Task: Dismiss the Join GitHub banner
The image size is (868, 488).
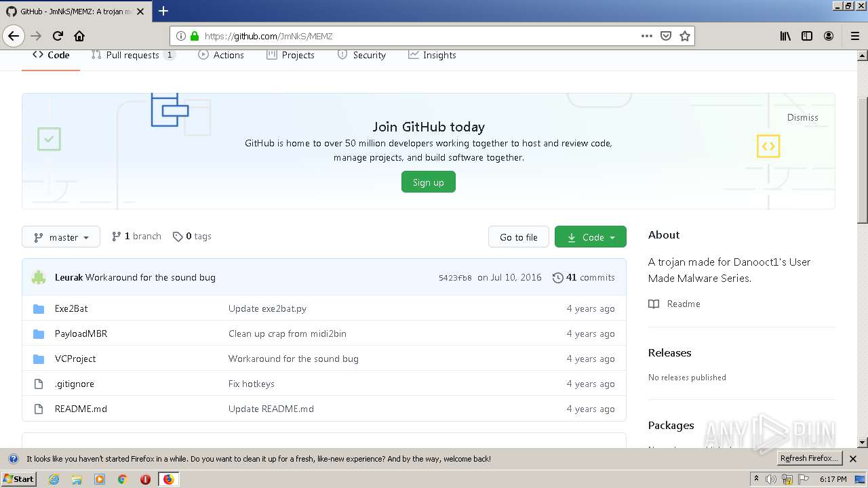Action: [803, 117]
